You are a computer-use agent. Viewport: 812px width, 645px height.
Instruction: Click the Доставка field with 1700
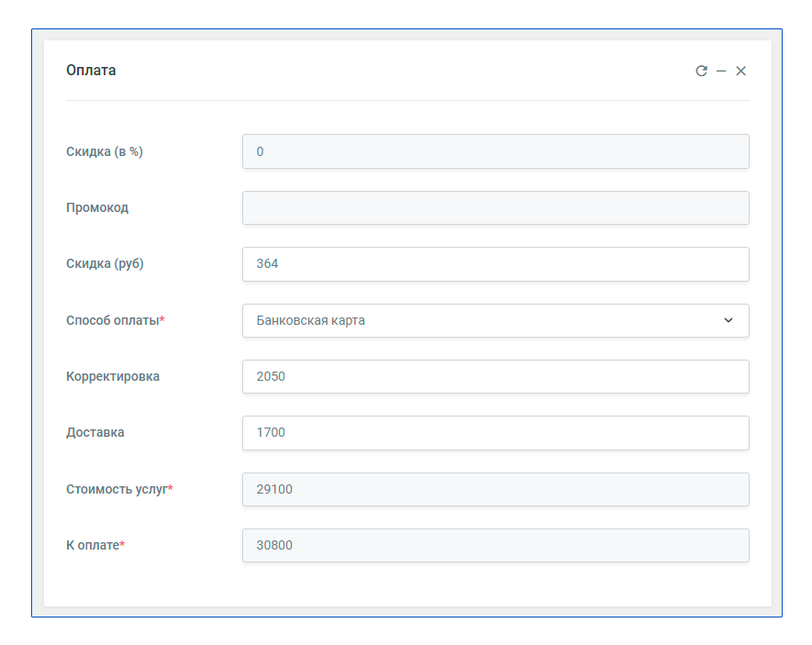[495, 433]
